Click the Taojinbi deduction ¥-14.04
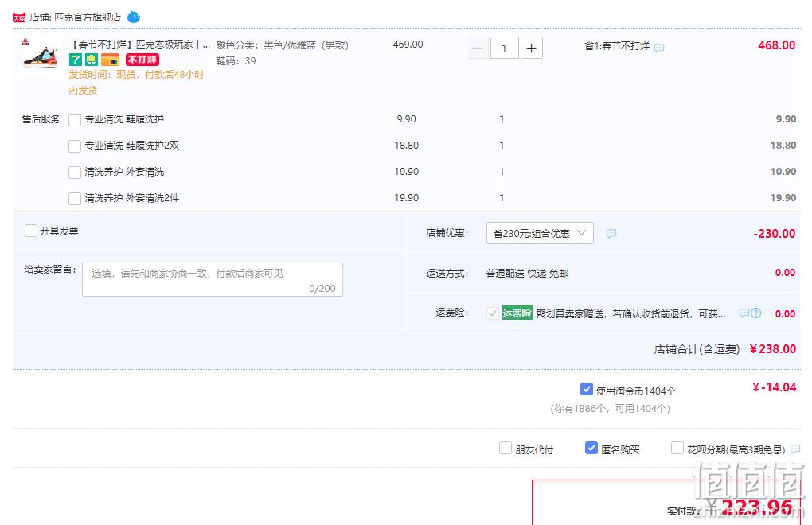812x525 pixels. coord(775,387)
